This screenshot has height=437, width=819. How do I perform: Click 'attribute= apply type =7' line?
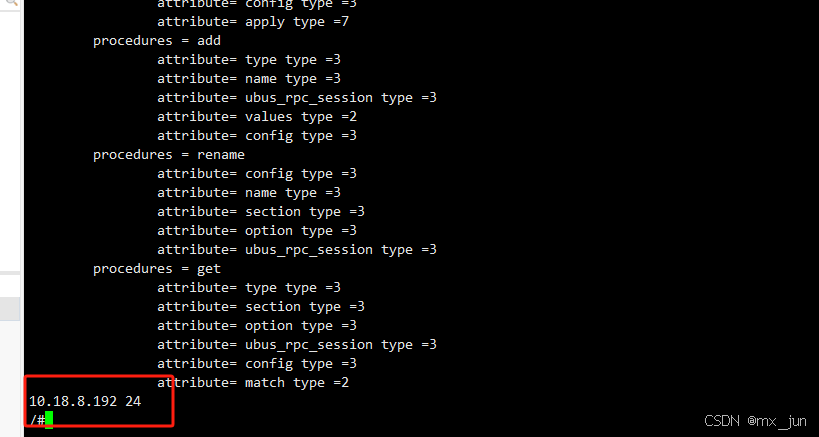pos(253,22)
